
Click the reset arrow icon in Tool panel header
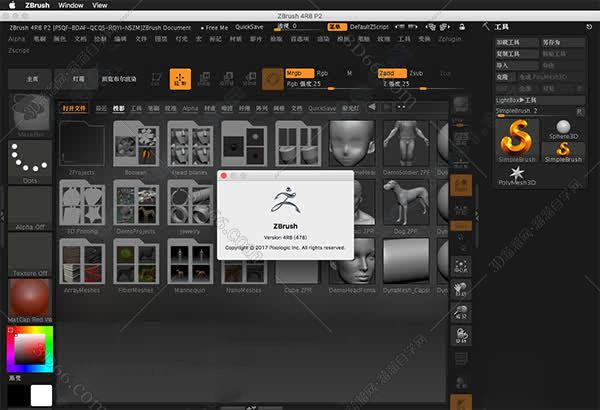coord(589,27)
